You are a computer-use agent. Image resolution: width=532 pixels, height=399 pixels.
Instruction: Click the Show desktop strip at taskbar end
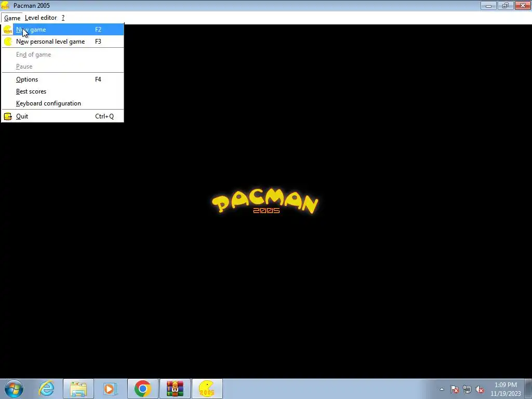[x=529, y=389]
